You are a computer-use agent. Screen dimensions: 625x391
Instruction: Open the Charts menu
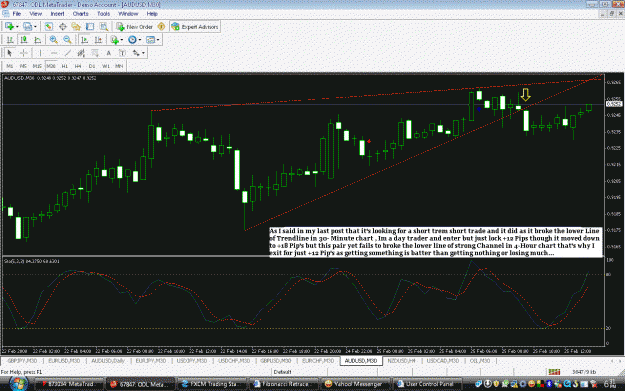coord(81,14)
